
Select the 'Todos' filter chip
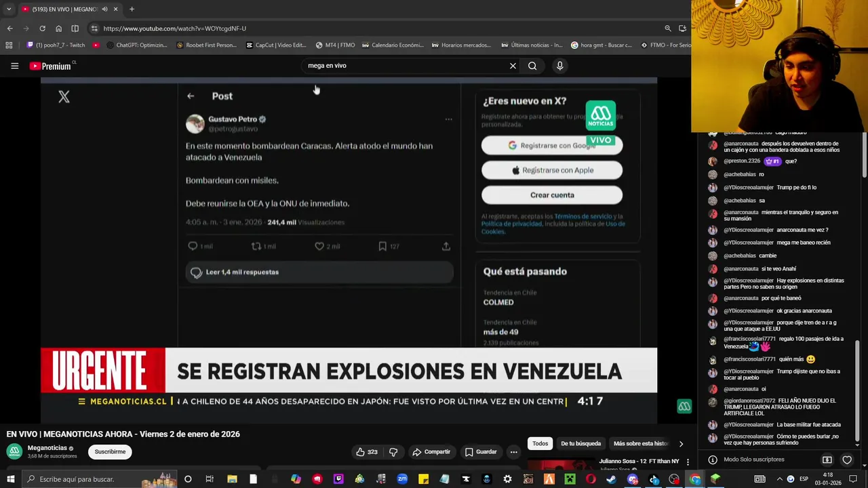540,443
